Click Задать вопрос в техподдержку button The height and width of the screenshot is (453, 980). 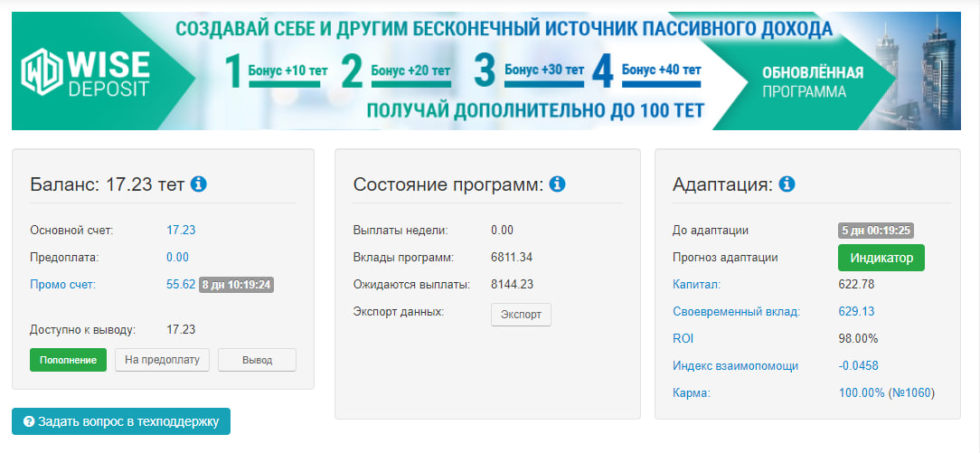[121, 421]
